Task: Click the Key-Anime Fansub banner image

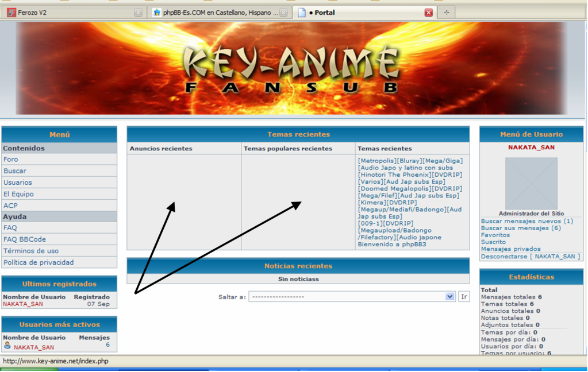Action: point(291,68)
